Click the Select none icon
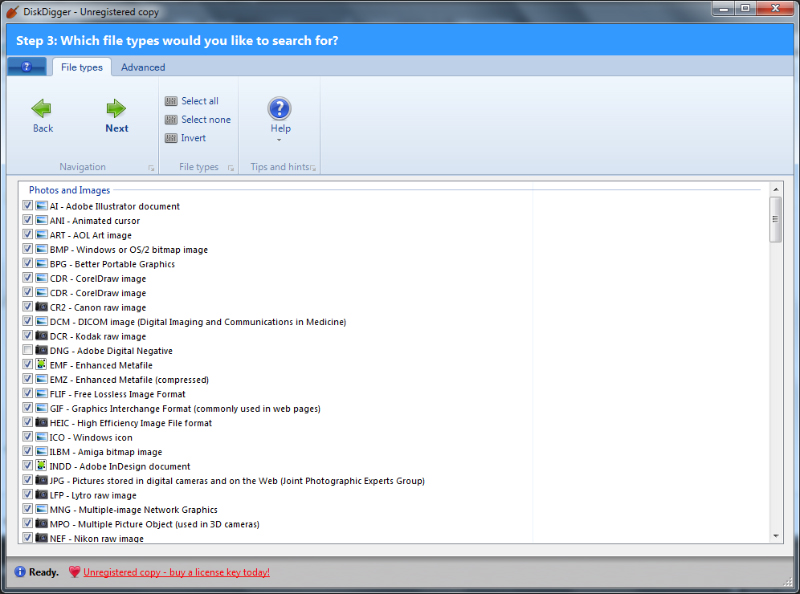 (x=171, y=119)
